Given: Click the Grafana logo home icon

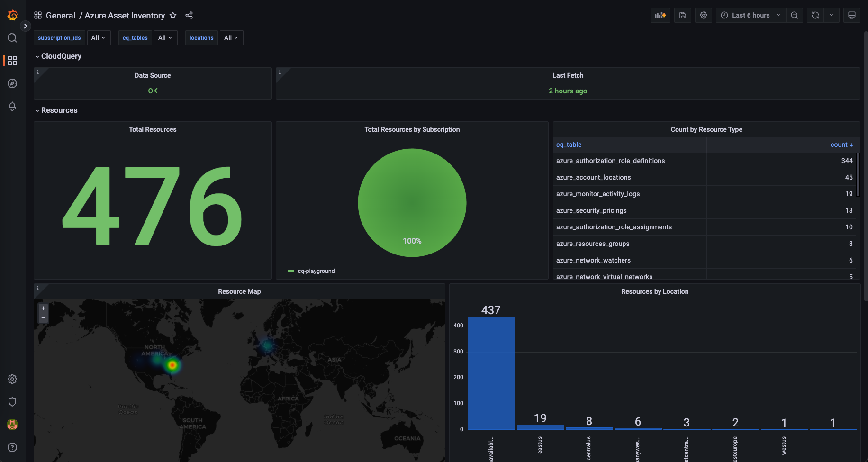Looking at the screenshot, I should 12,15.
